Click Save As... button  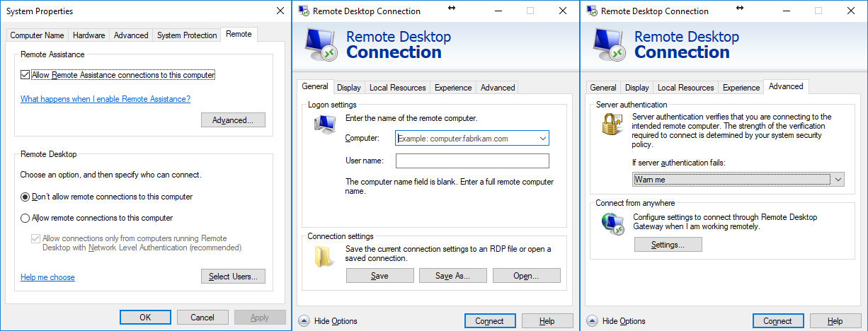pos(452,276)
